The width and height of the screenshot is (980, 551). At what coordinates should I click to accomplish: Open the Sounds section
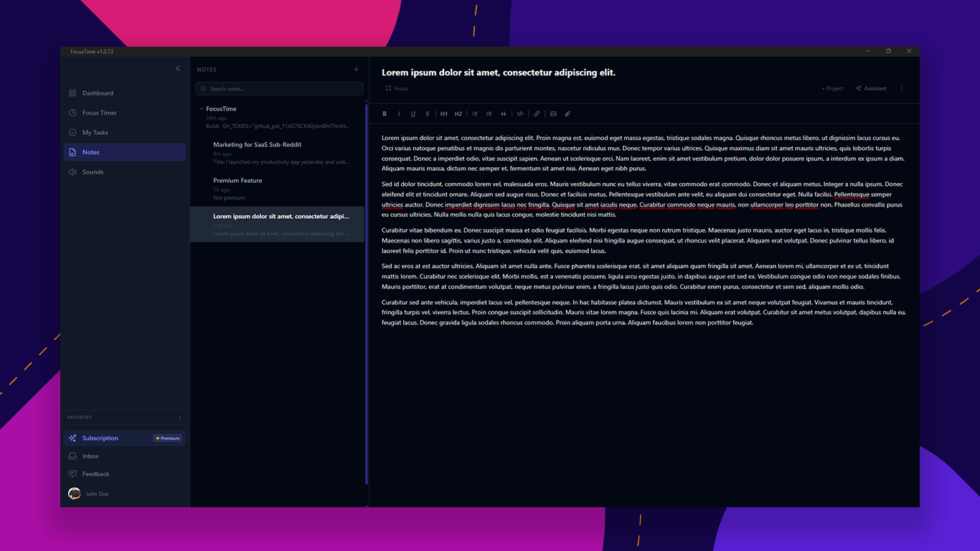pos(123,172)
